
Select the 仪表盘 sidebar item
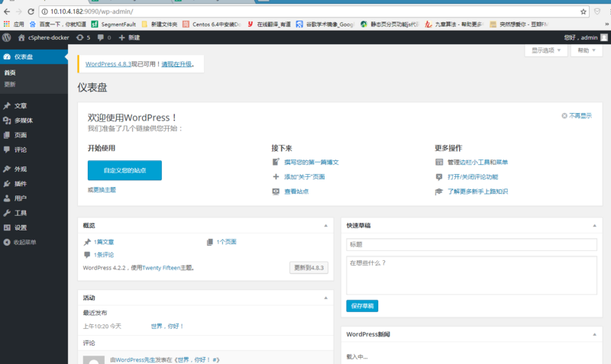tap(34, 56)
